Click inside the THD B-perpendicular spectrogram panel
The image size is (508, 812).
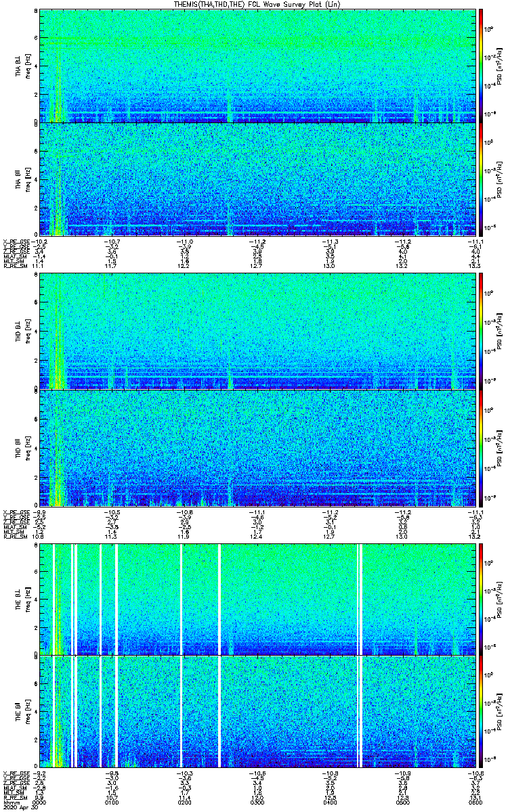[257, 332]
